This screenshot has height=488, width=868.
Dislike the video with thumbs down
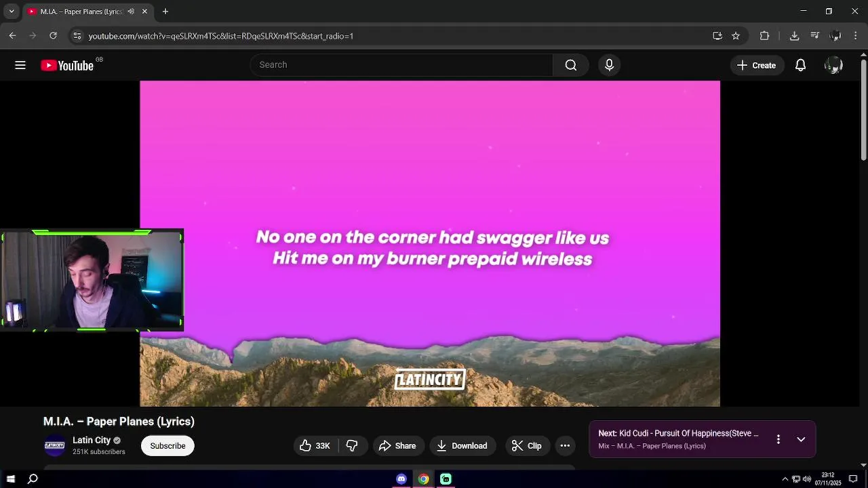coord(352,445)
